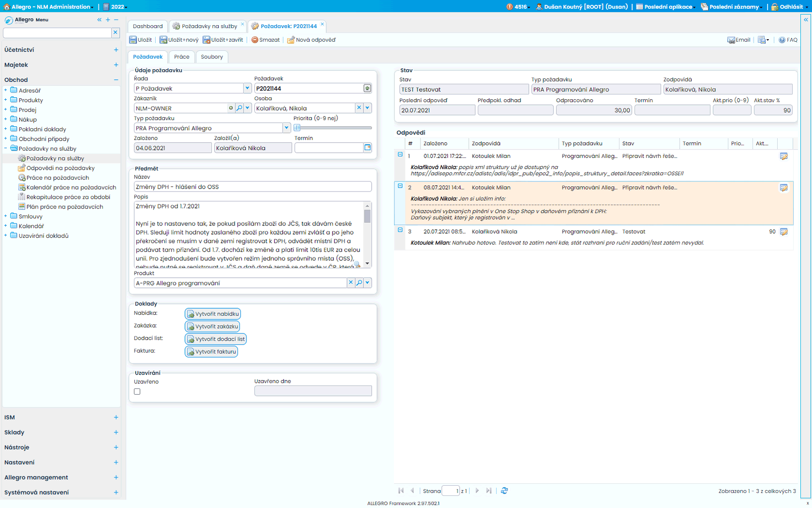Click the Uložit+nový toolbar button
Image resolution: width=812 pixels, height=508 pixels.
pos(179,40)
